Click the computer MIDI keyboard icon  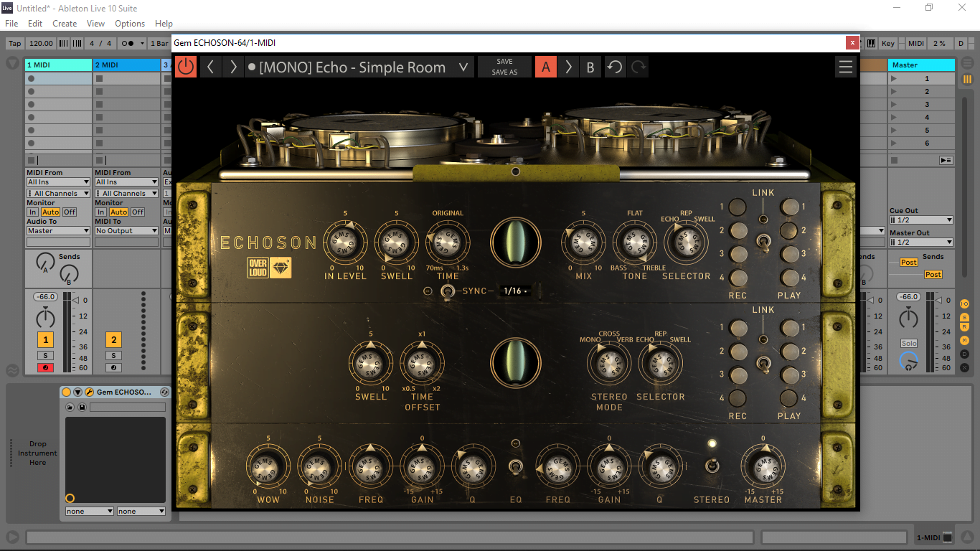871,43
